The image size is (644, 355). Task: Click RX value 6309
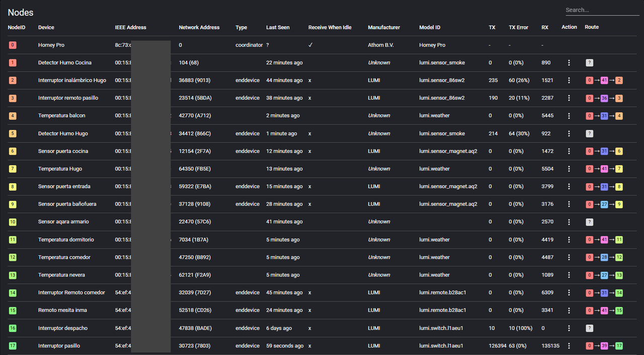coord(547,293)
